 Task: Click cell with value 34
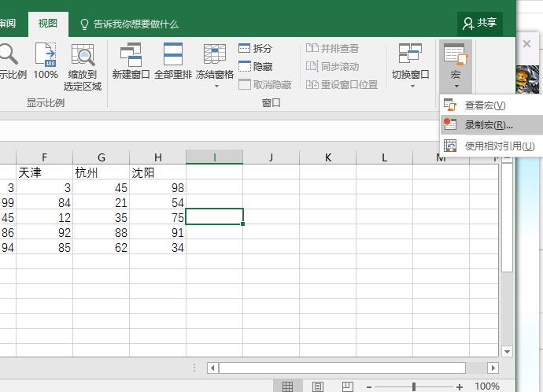158,247
